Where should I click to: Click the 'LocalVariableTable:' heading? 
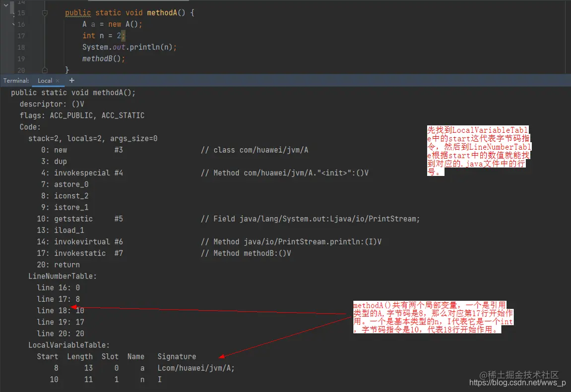pos(69,345)
